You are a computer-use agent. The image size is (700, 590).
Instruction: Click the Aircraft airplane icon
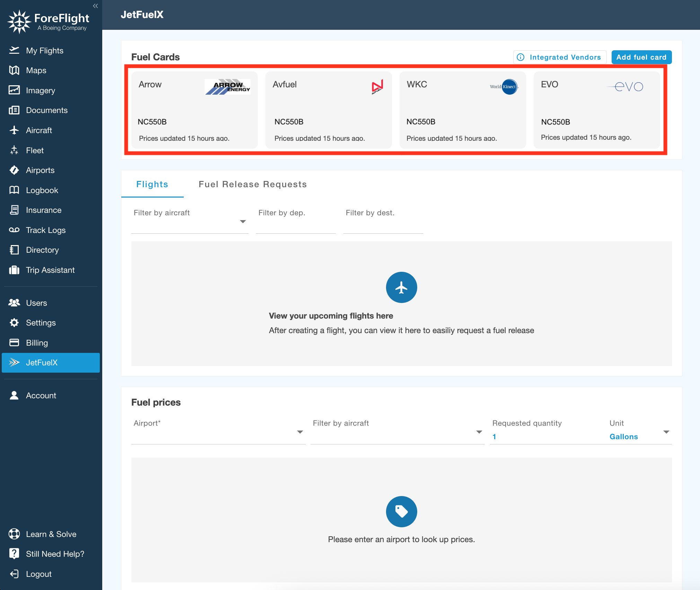[x=14, y=130]
